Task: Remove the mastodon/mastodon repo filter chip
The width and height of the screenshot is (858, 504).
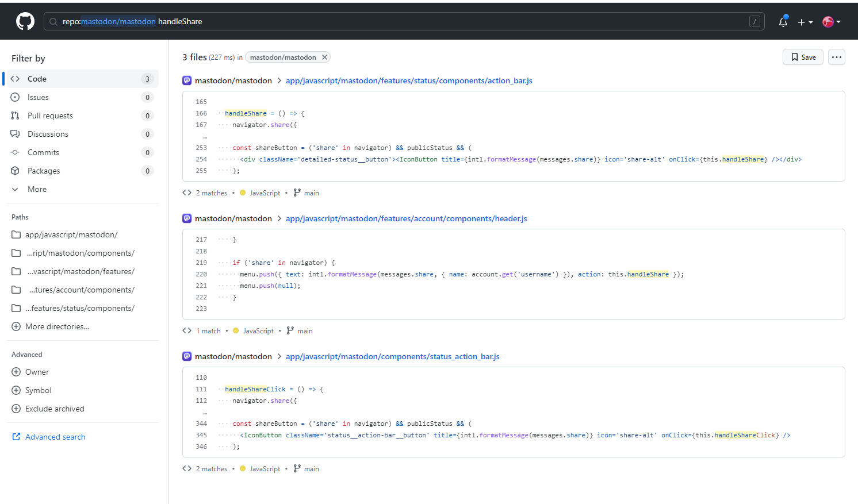Action: coord(324,57)
